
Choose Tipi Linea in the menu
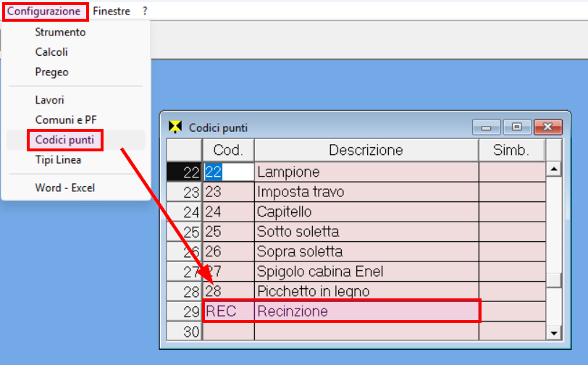58,160
